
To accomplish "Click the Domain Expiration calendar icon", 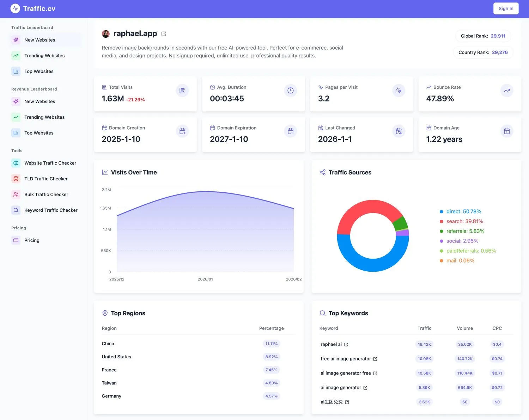I will click(291, 131).
